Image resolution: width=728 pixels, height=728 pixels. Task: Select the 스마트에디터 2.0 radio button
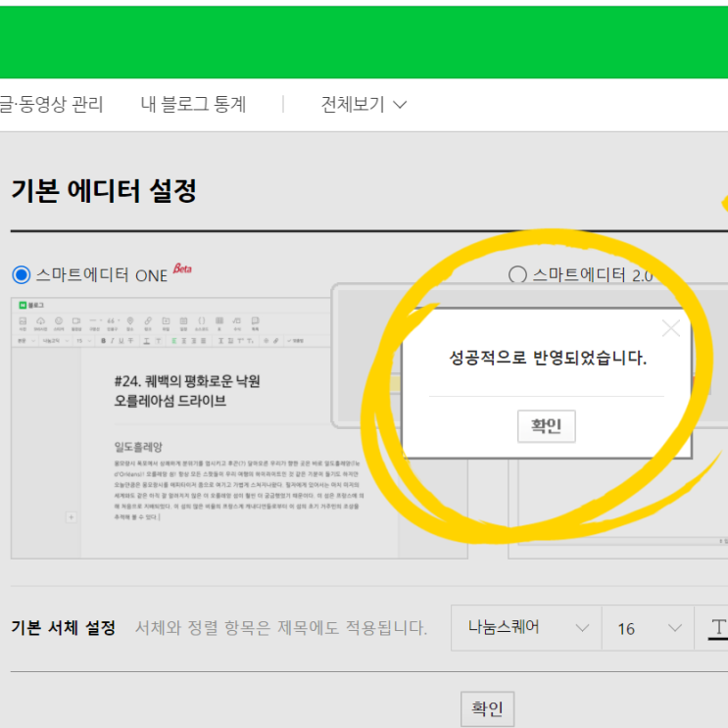coord(517,275)
